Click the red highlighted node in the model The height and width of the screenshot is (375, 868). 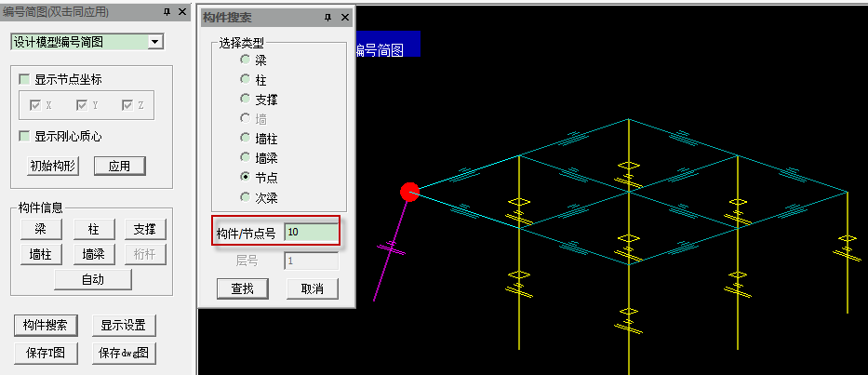(409, 191)
